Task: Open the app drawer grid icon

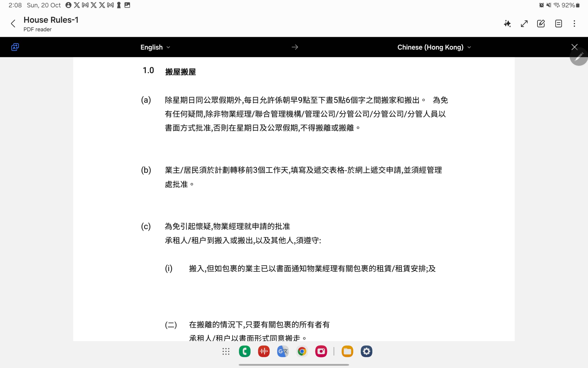Action: coord(226,351)
